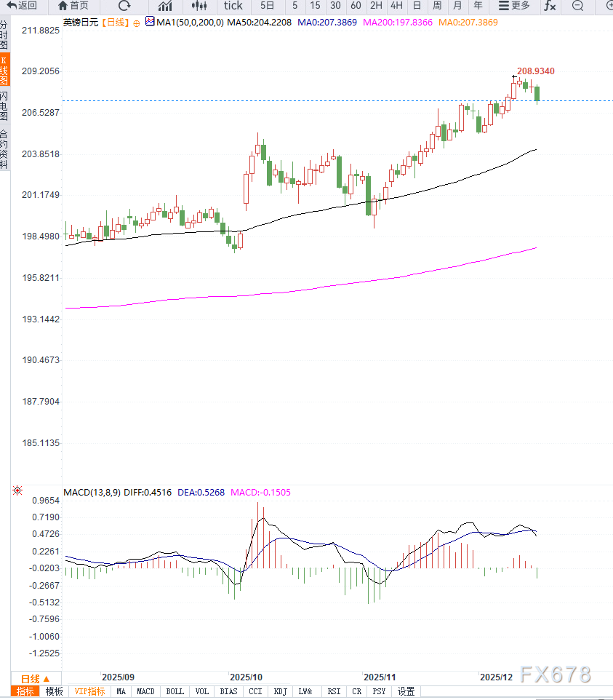This screenshot has height=700, width=613.
Task: Switch to the K线图 side tab
Action: 4,71
